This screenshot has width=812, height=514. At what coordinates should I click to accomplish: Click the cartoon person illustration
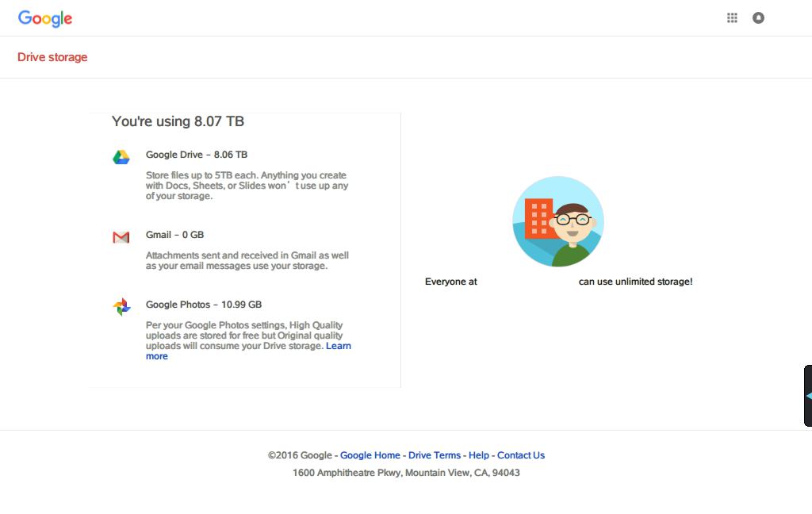(558, 221)
